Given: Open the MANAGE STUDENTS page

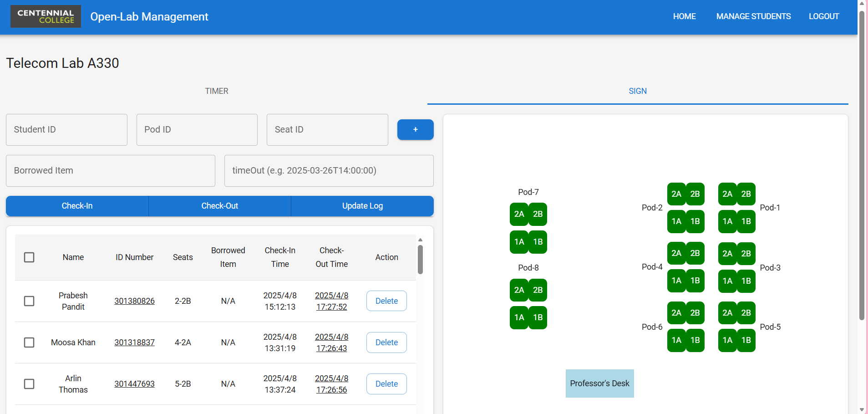Looking at the screenshot, I should tap(753, 16).
